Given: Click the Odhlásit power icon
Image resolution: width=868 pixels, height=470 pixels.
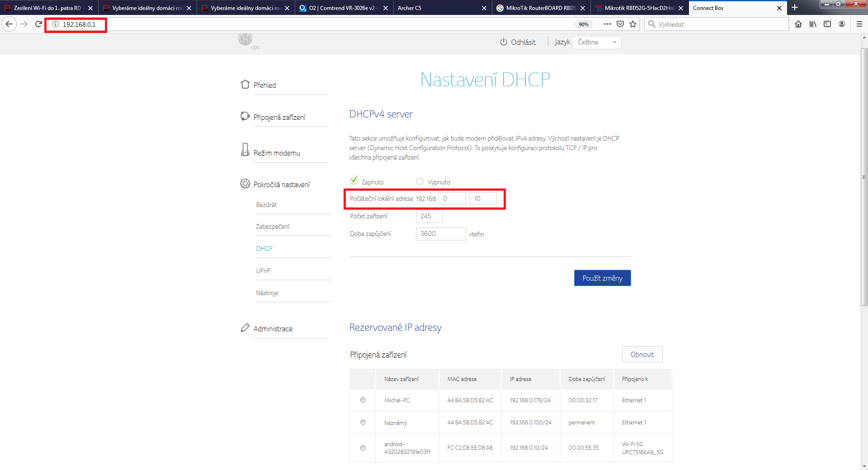Looking at the screenshot, I should pos(504,42).
